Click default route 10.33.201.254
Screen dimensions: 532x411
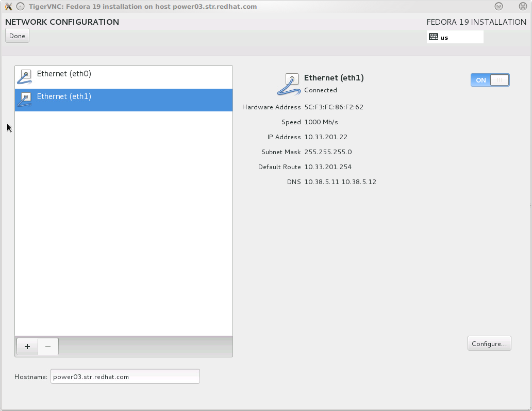tap(328, 167)
